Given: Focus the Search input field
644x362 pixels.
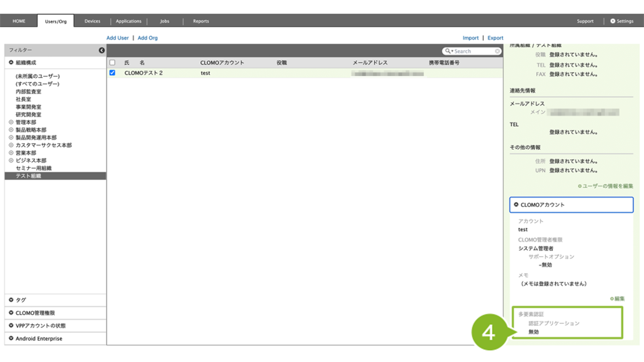Looking at the screenshot, I should [x=473, y=51].
